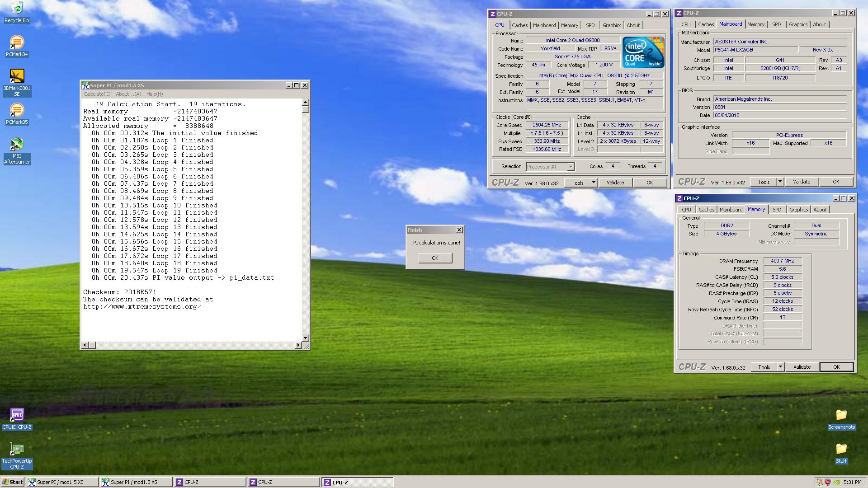Click Super PI vertical scrollbar up arrow
The image size is (868, 488).
pos(306,102)
